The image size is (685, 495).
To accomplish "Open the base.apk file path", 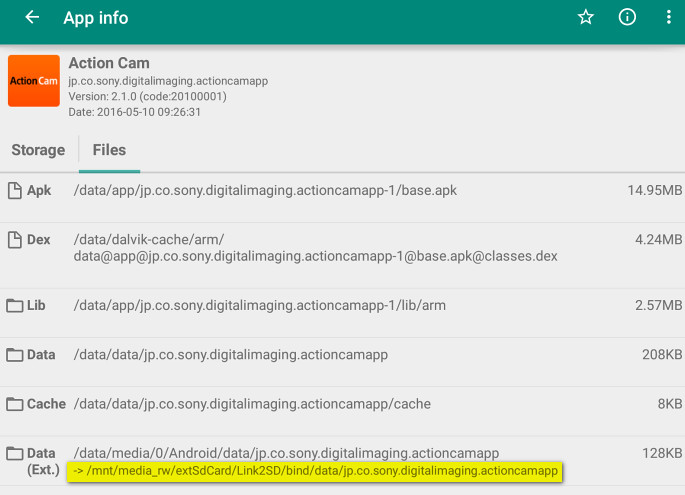I will 265,190.
